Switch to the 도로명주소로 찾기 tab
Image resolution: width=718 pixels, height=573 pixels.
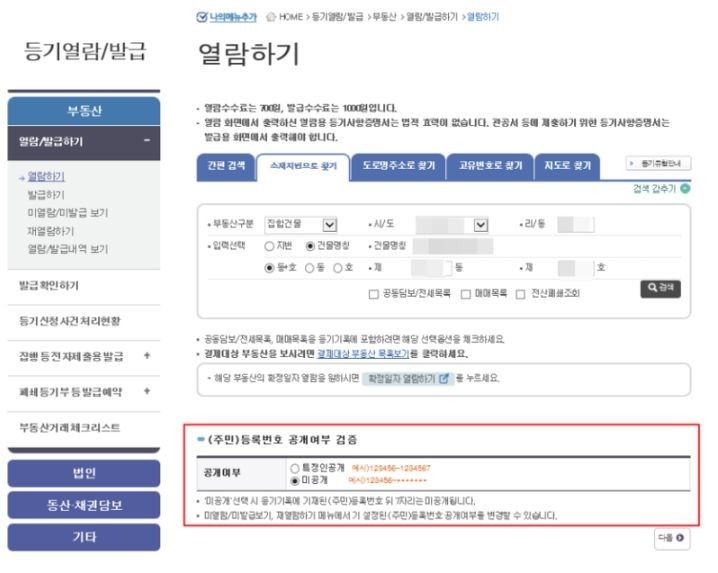[398, 167]
